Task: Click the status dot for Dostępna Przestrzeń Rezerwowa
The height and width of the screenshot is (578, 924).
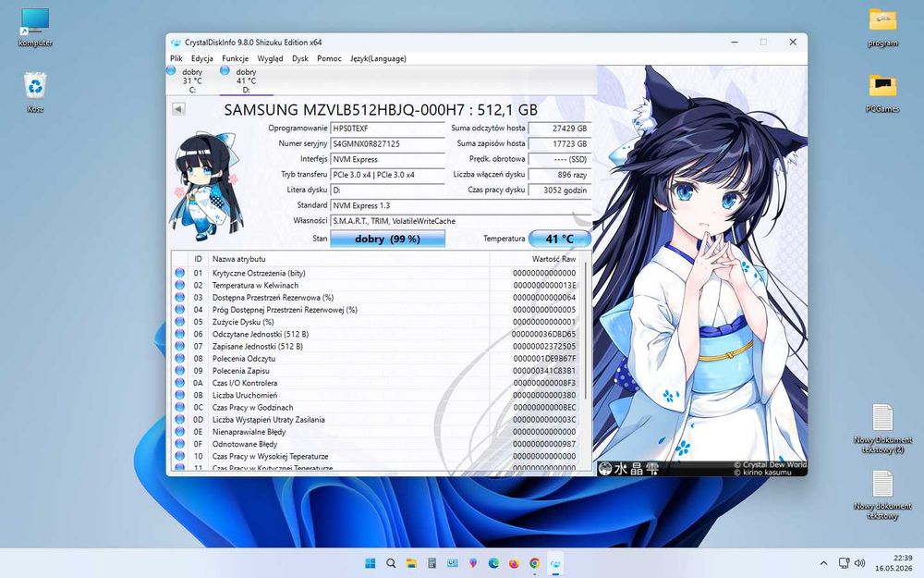Action: [180, 297]
